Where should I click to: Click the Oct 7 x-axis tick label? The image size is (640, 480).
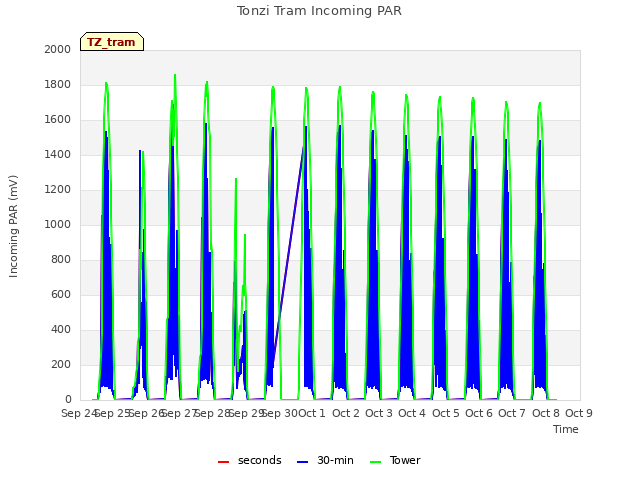[x=512, y=413]
